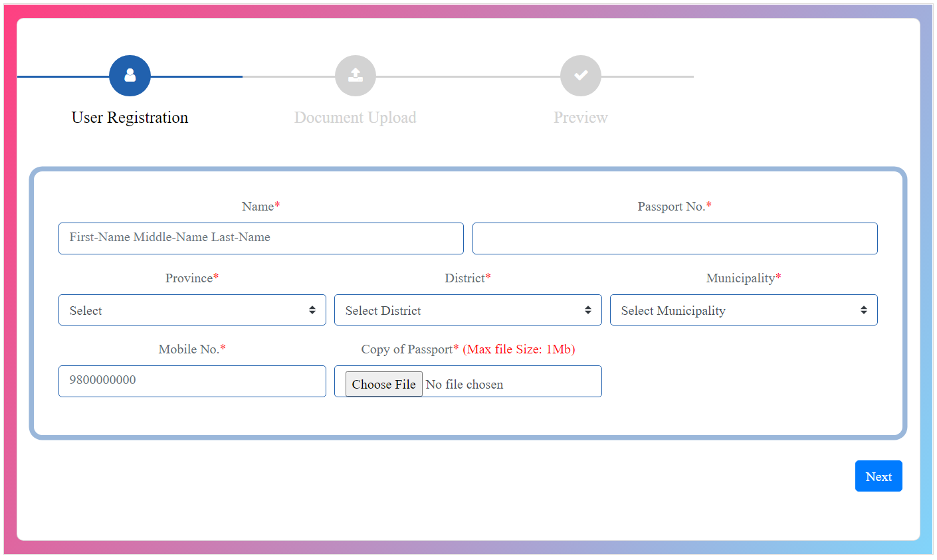937x560 pixels.
Task: Select the "Document Upload" step label
Action: tap(355, 118)
